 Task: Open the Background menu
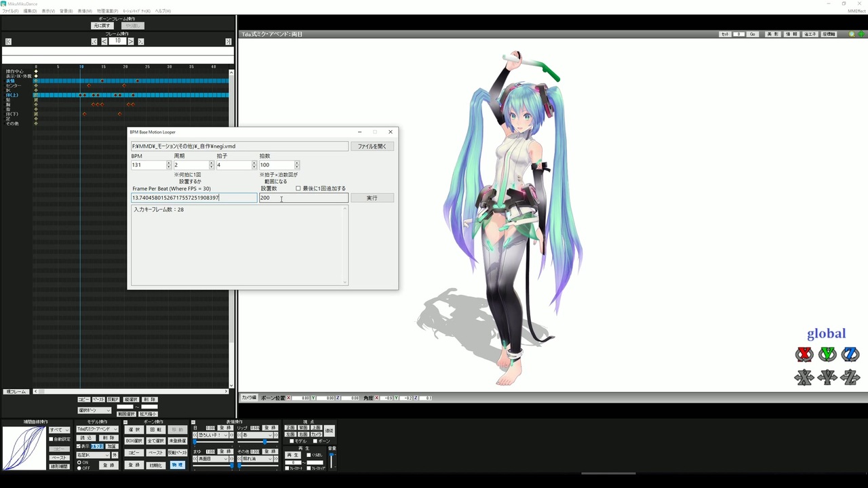click(66, 11)
